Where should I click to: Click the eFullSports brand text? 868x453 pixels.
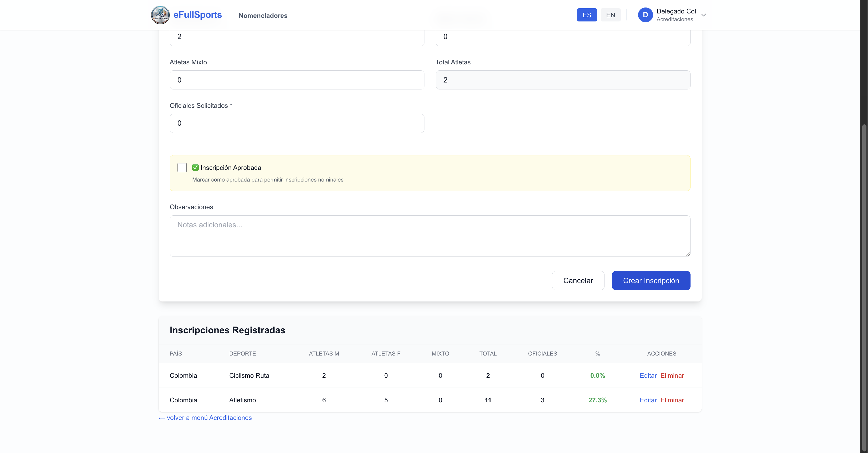click(x=197, y=15)
